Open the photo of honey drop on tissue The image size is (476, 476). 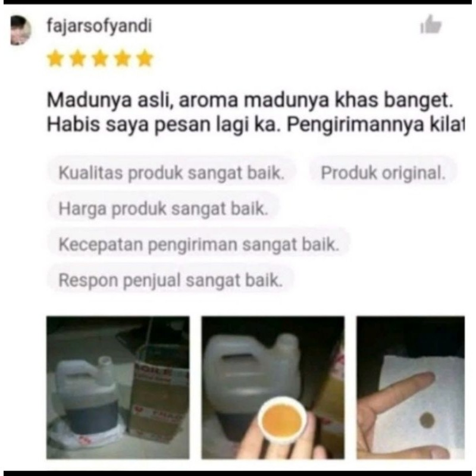411,387
